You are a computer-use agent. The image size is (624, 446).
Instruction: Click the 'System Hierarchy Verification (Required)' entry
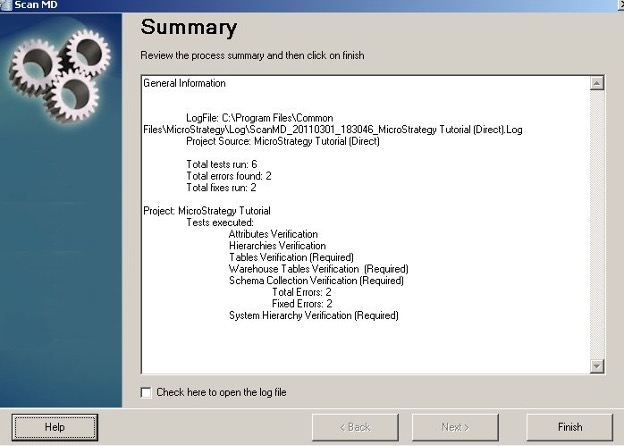313,316
